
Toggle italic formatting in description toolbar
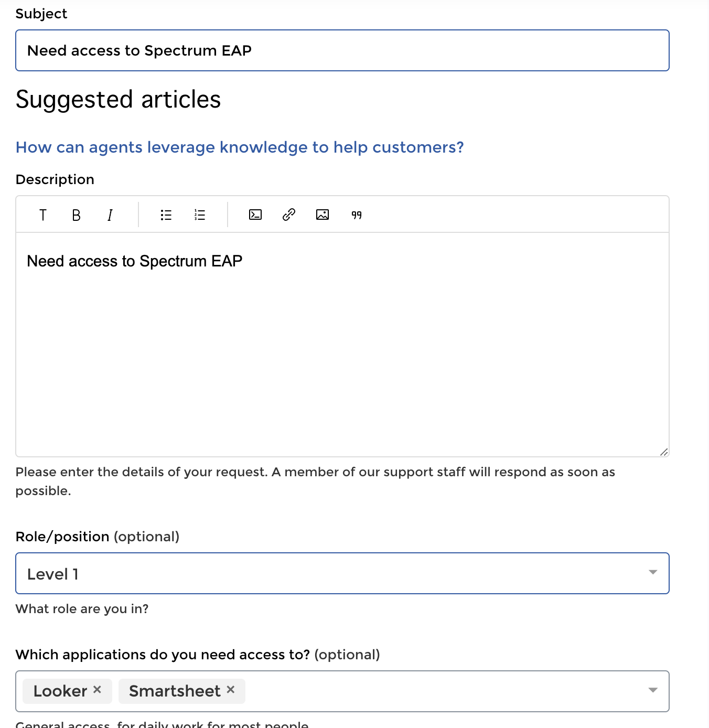(x=110, y=215)
